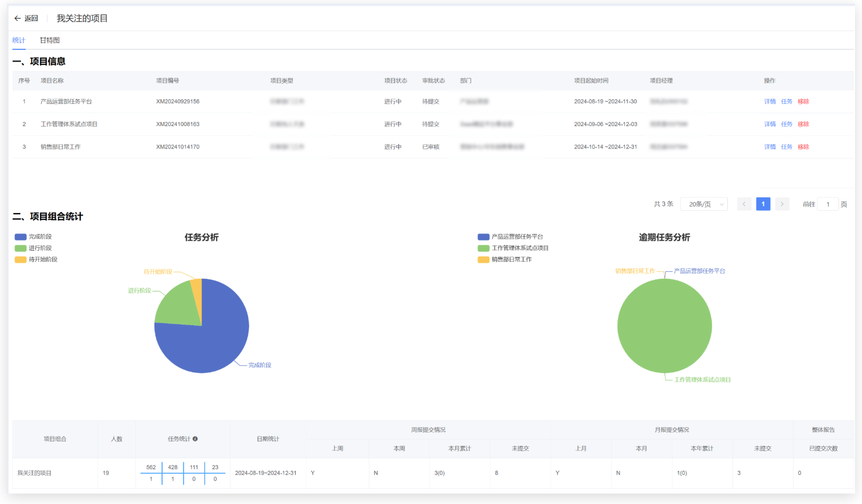The image size is (862, 504).
Task: Open 任务 for 工作管理体系试点项目
Action: (x=786, y=124)
